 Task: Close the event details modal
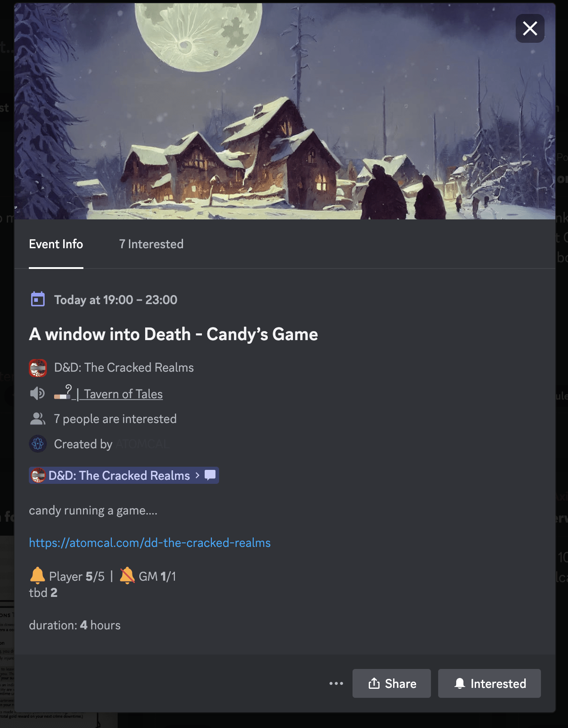pyautogui.click(x=530, y=28)
